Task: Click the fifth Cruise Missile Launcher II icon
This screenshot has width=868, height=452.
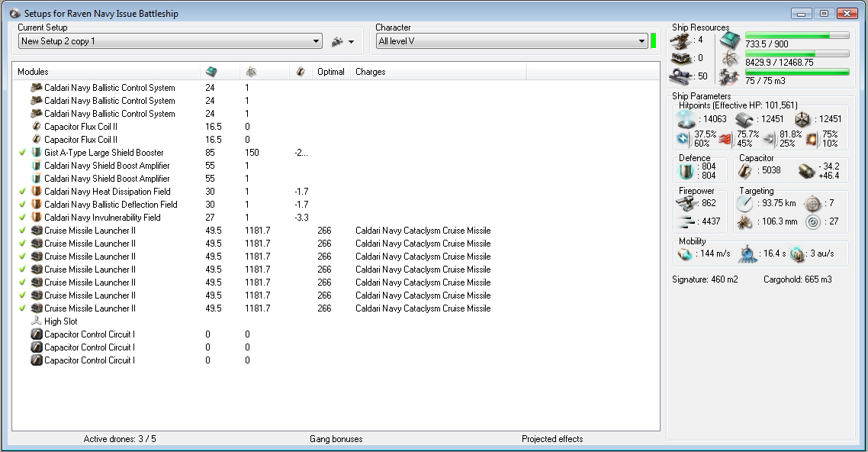Action: (37, 282)
